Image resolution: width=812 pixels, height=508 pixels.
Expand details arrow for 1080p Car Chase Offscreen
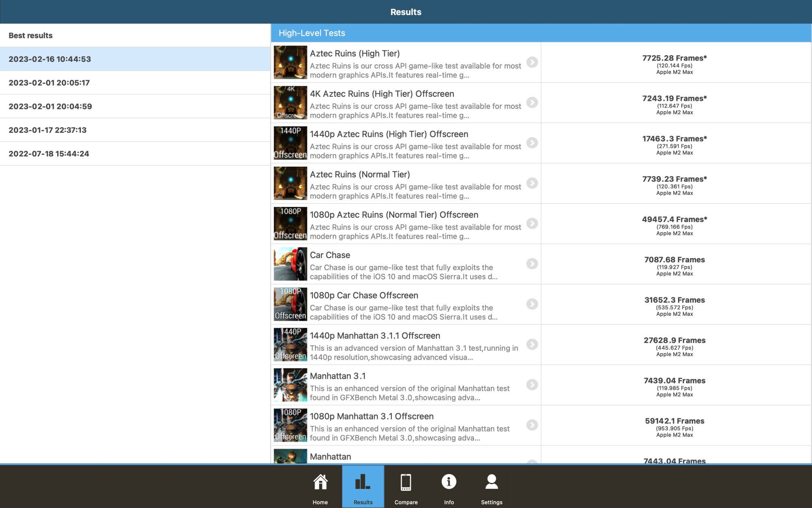click(532, 304)
